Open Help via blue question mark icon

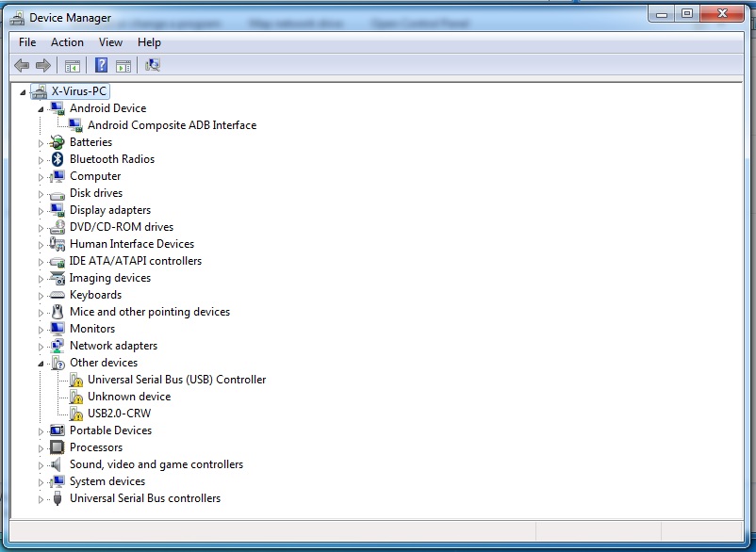pyautogui.click(x=102, y=65)
